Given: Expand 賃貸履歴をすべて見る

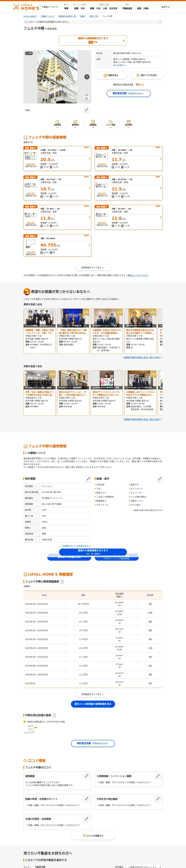Looking at the screenshot, I should click(93, 694).
